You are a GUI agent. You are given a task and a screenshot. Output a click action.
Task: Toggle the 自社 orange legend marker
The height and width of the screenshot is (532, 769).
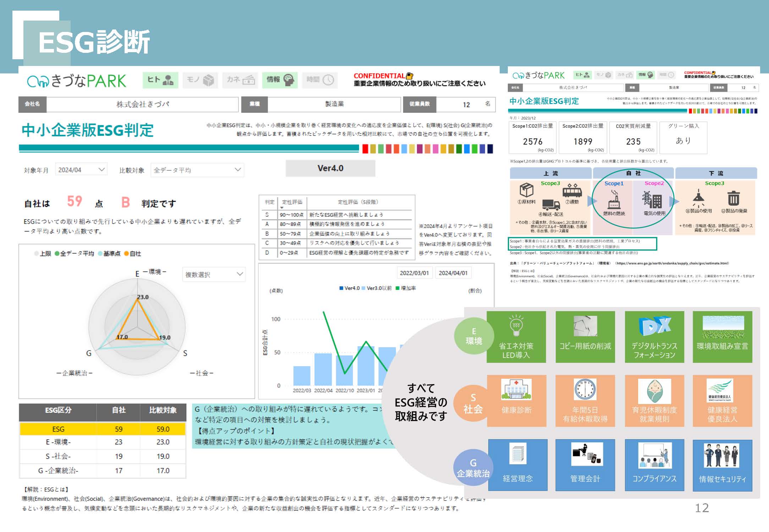click(x=126, y=254)
